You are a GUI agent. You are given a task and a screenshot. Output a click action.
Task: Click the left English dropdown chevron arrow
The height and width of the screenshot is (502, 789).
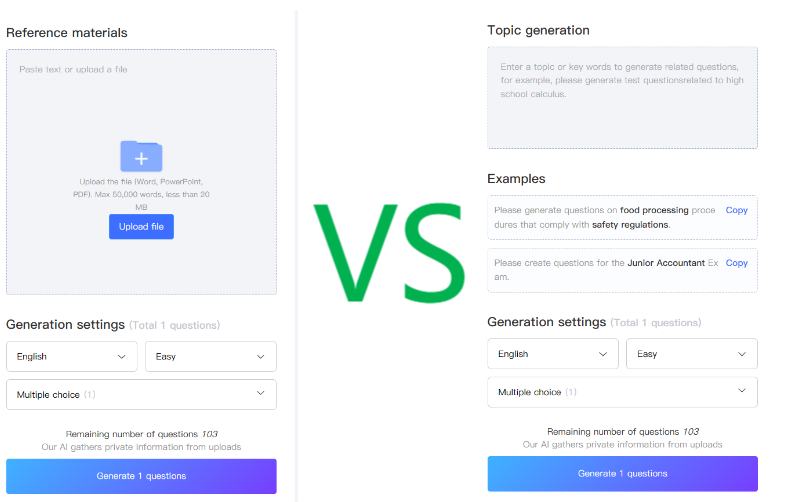121,357
